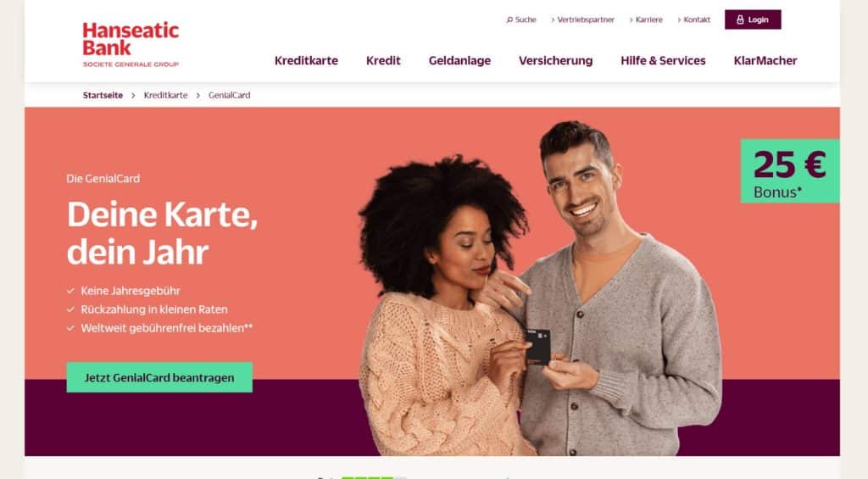Go to the KlarMacher section
Viewport: 868px width, 479px height.
coord(765,60)
